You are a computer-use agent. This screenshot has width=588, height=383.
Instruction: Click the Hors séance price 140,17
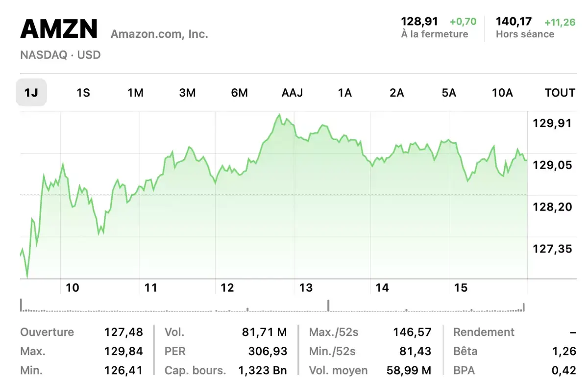click(x=514, y=22)
